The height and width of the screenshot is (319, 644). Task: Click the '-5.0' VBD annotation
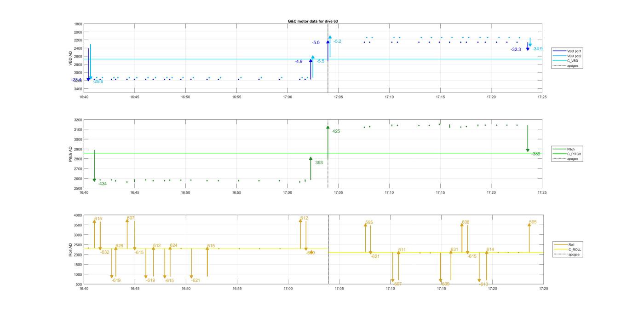316,43
